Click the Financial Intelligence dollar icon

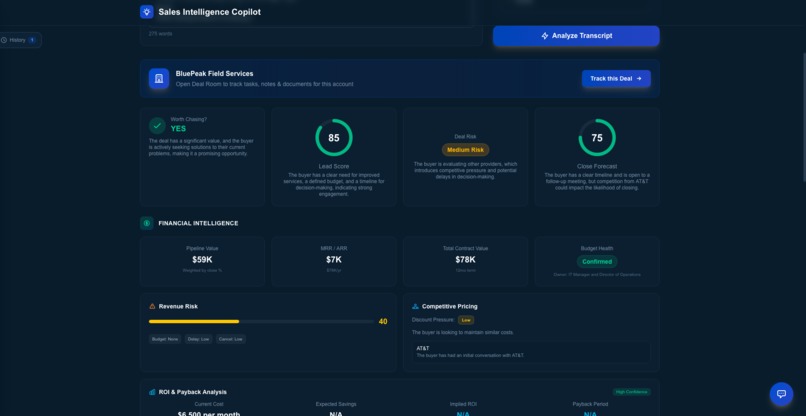click(x=146, y=223)
